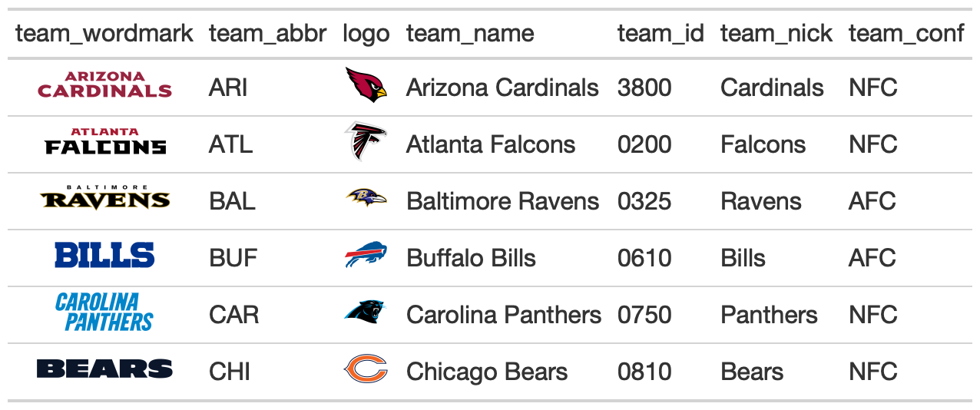Click the Baltimore Ravens wordmark graphic

104,199
